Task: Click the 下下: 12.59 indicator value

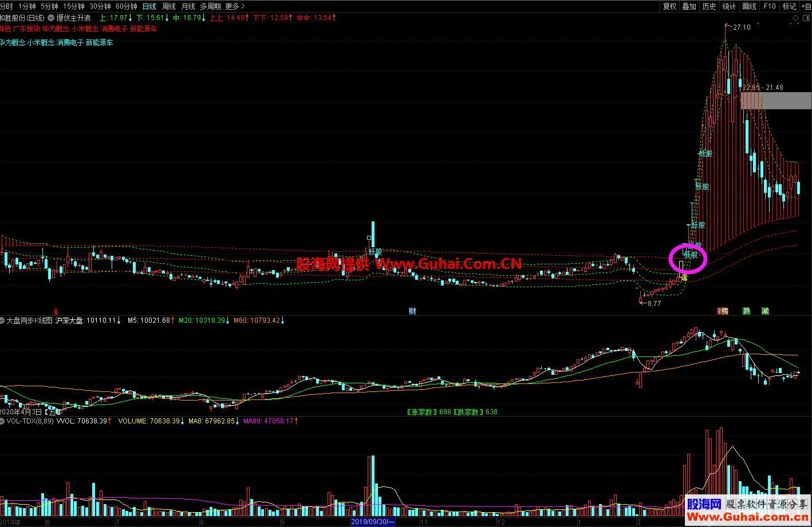Action: click(x=273, y=18)
